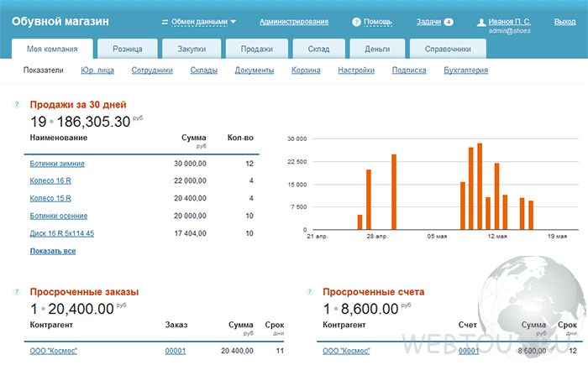The image size is (588, 365).
Task: Click the help icon next to Продажи за 30 дней
Action: (x=17, y=105)
